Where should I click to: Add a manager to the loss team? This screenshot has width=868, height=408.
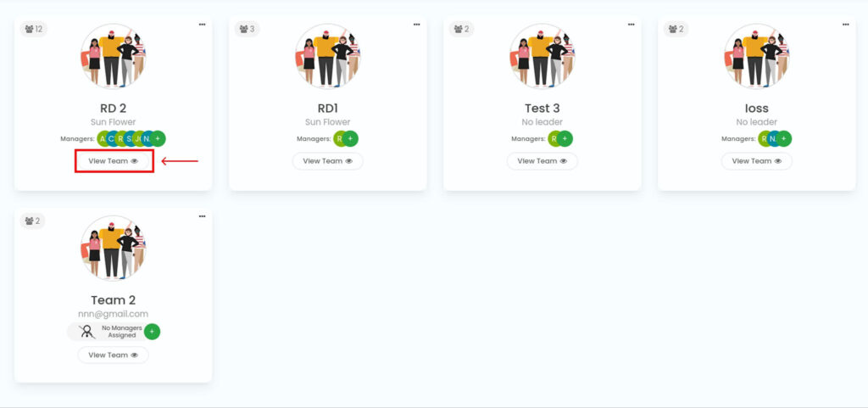784,139
